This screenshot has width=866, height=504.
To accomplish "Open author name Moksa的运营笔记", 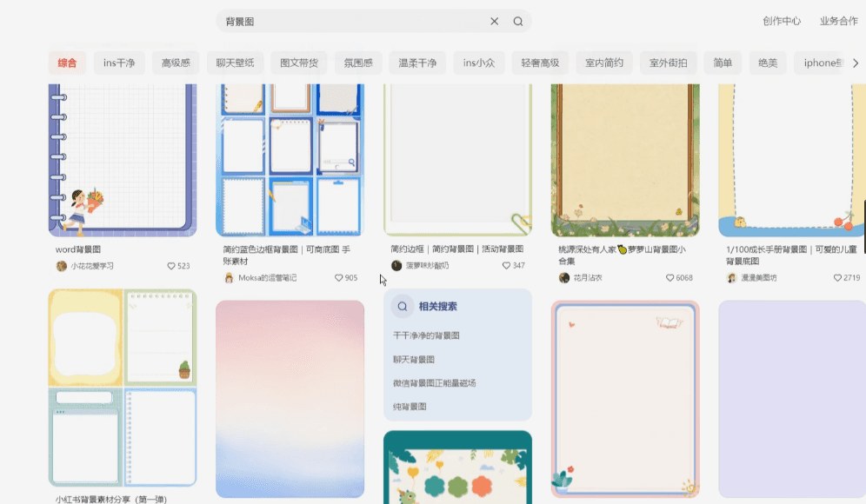I will click(267, 278).
